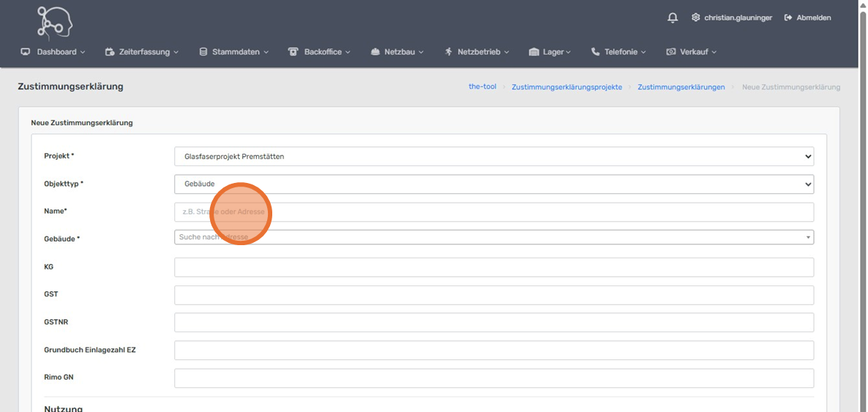Click the app logo in the header
The image size is (868, 412).
tap(54, 22)
